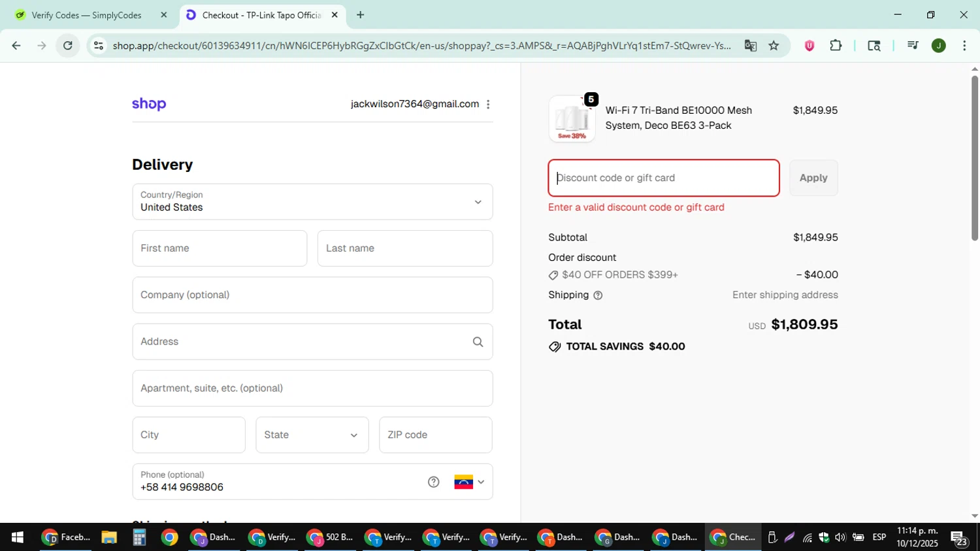
Task: Click the Company (optional) field
Action: (x=312, y=295)
